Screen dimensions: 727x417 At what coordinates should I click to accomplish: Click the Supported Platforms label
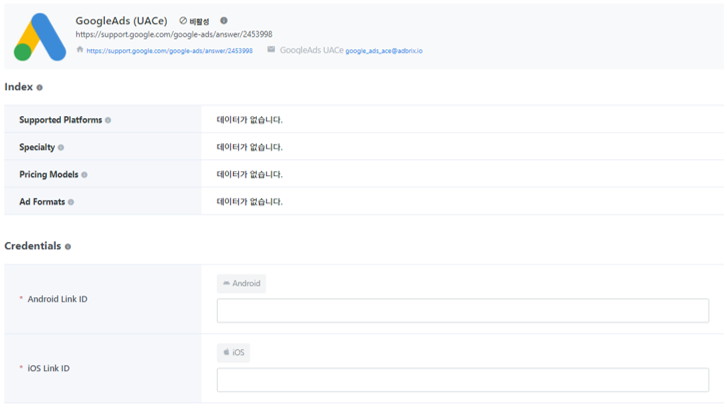coord(60,120)
